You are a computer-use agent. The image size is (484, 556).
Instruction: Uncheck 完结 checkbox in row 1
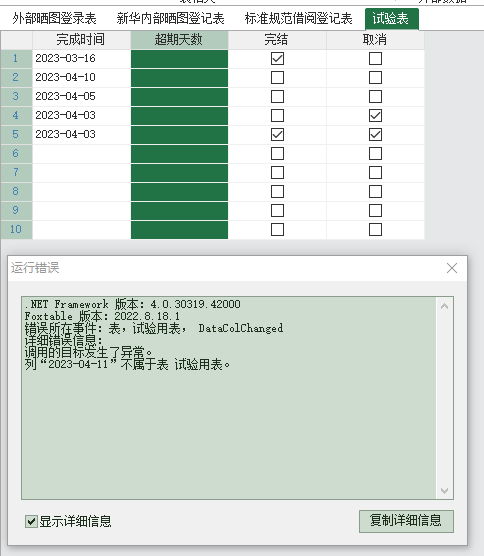(x=277, y=59)
